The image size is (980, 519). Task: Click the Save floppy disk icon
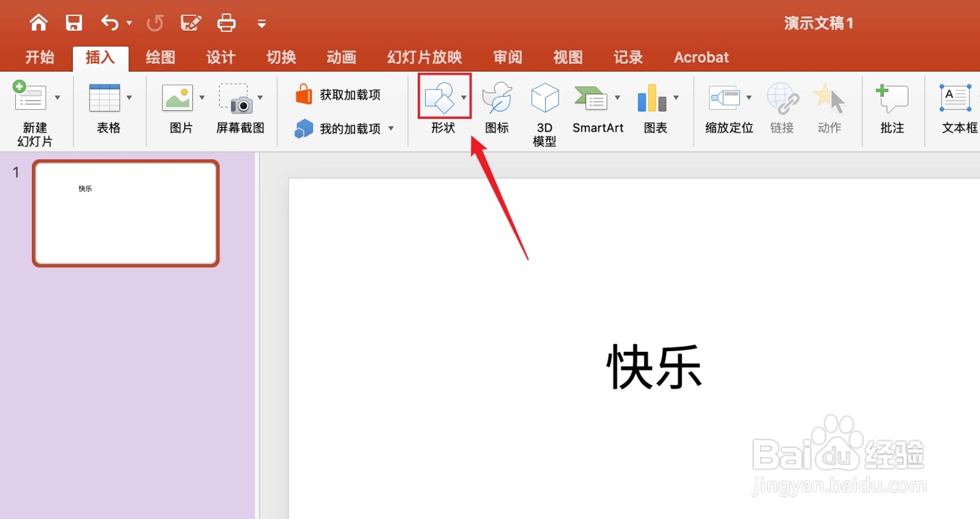74,23
